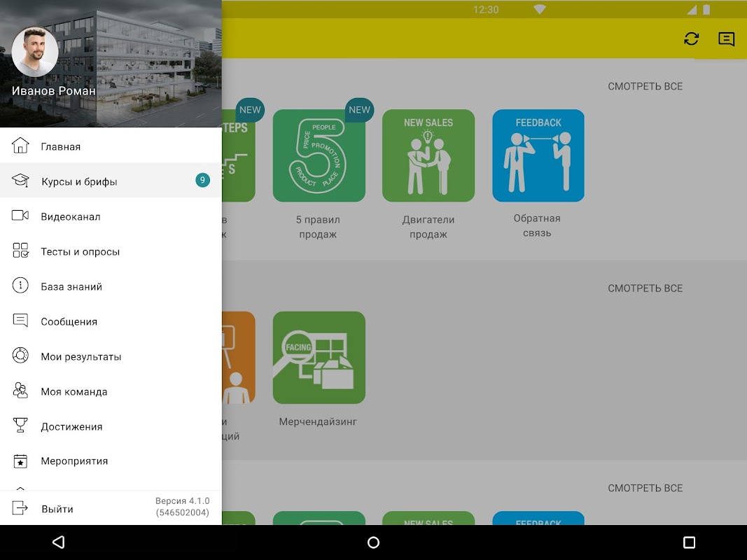Viewport: 747px width, 560px height.
Task: Click the messages icon in the drawer
Action: pyautogui.click(x=20, y=321)
